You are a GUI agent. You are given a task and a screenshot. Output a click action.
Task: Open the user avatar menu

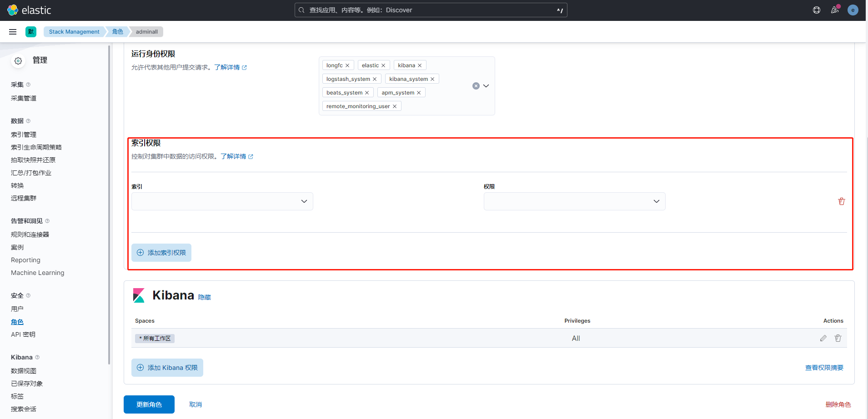pyautogui.click(x=853, y=10)
